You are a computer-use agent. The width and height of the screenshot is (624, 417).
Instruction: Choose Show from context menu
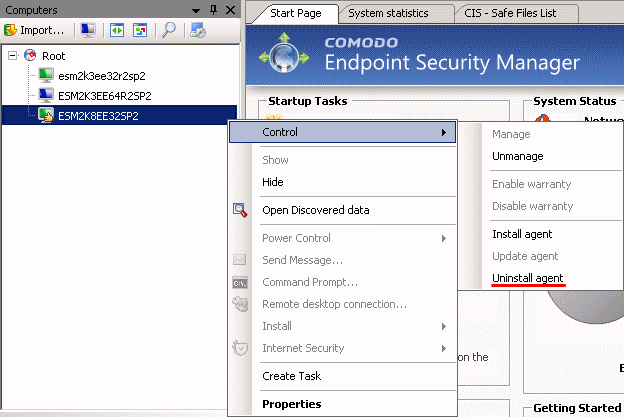pos(275,160)
